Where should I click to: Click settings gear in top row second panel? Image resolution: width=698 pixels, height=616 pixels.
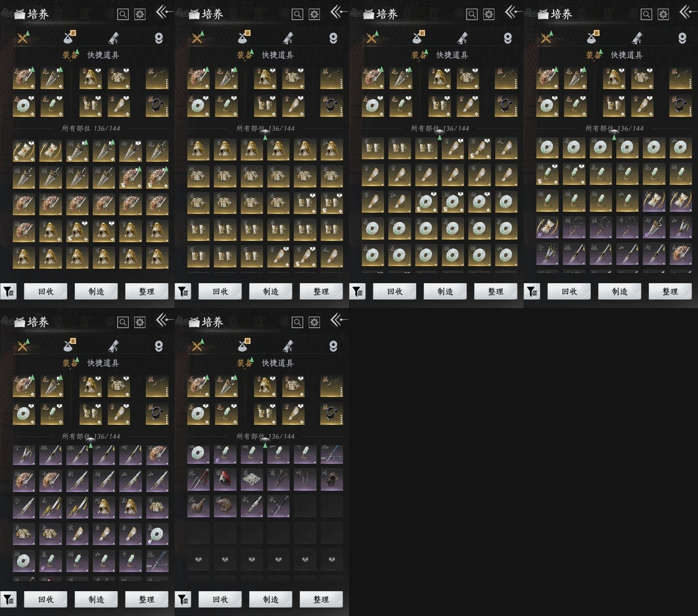(314, 15)
